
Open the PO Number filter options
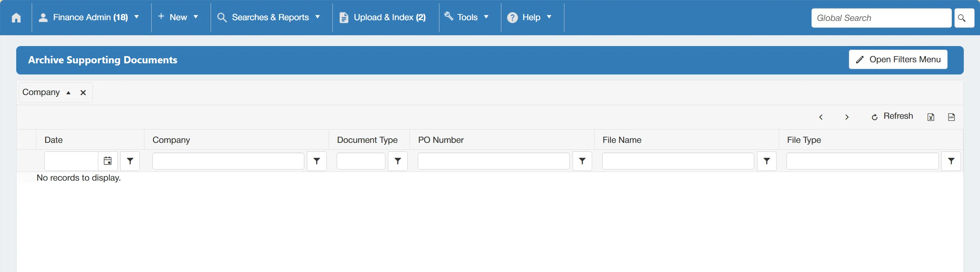[582, 161]
